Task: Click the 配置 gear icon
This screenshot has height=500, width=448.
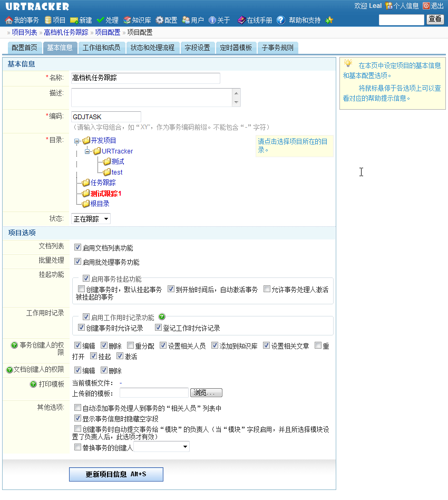Action: coord(159,20)
